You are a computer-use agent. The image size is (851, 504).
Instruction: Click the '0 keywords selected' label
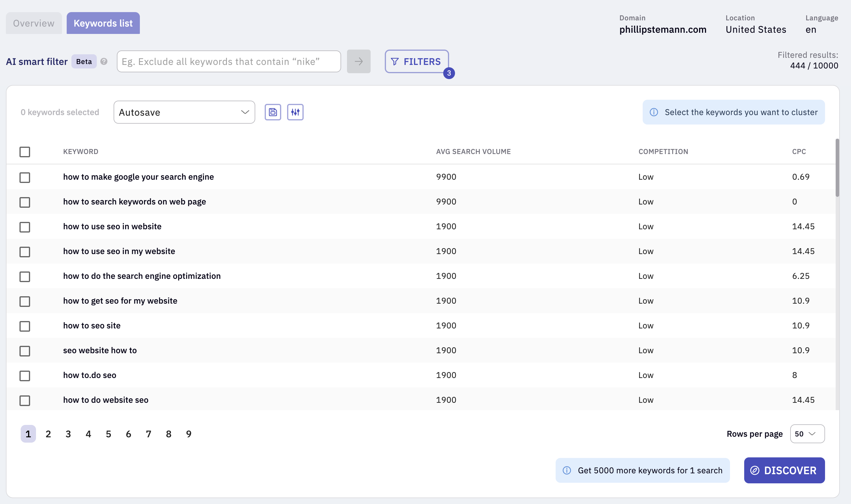(x=60, y=112)
